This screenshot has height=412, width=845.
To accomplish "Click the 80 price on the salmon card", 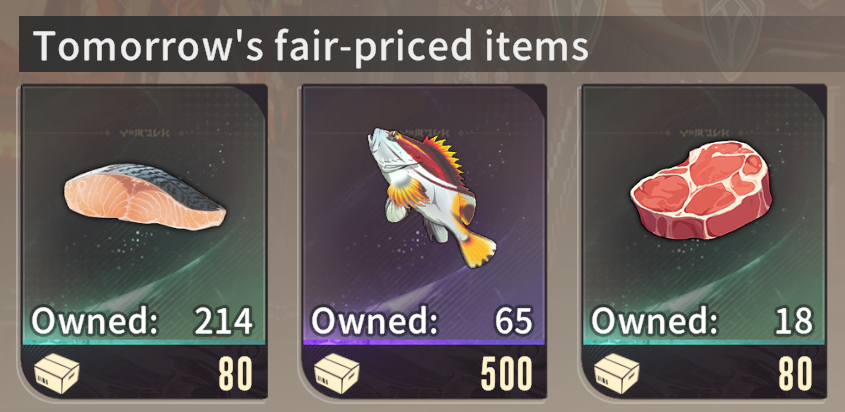I will 236,373.
